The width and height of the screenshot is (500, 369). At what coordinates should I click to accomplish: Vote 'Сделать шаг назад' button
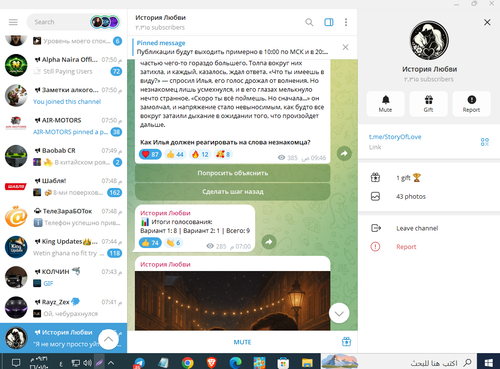[233, 192]
